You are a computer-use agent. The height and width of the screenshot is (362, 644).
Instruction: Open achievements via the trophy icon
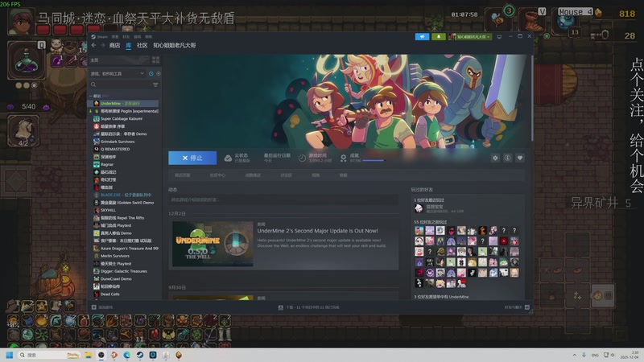coord(344,158)
